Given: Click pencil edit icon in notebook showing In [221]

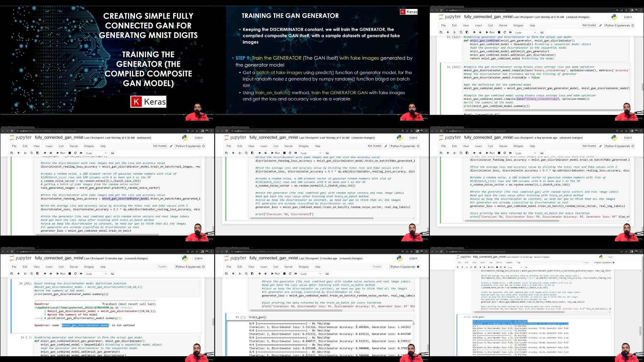Looking at the screenshot, I should click(x=601, y=25).
